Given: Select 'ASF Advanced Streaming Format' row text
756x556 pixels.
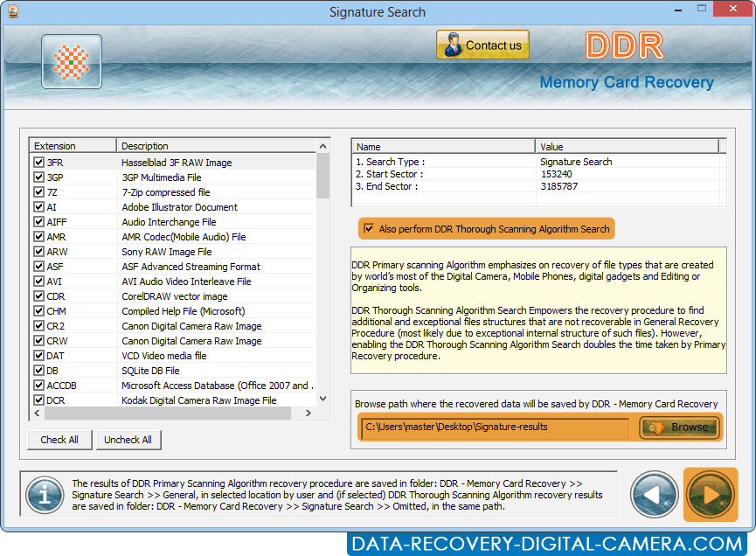Looking at the screenshot, I should [191, 267].
